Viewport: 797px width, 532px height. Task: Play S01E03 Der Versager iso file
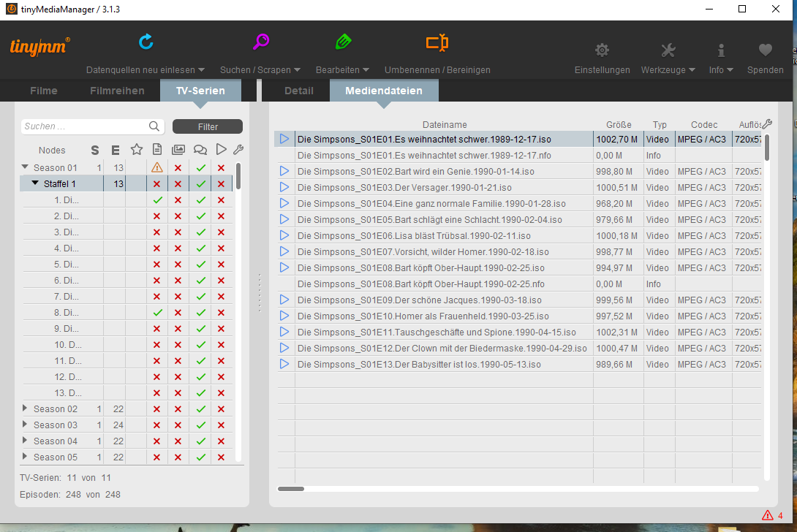[x=284, y=187]
